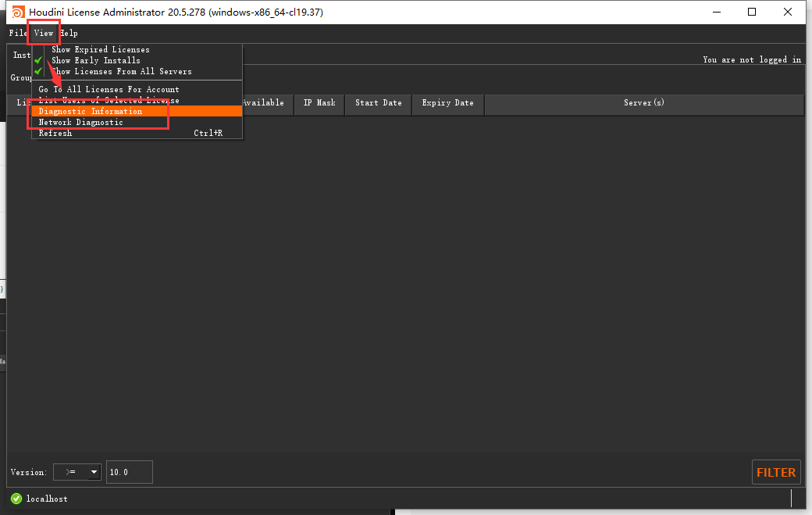Sort by IP Mask column header

(319, 102)
